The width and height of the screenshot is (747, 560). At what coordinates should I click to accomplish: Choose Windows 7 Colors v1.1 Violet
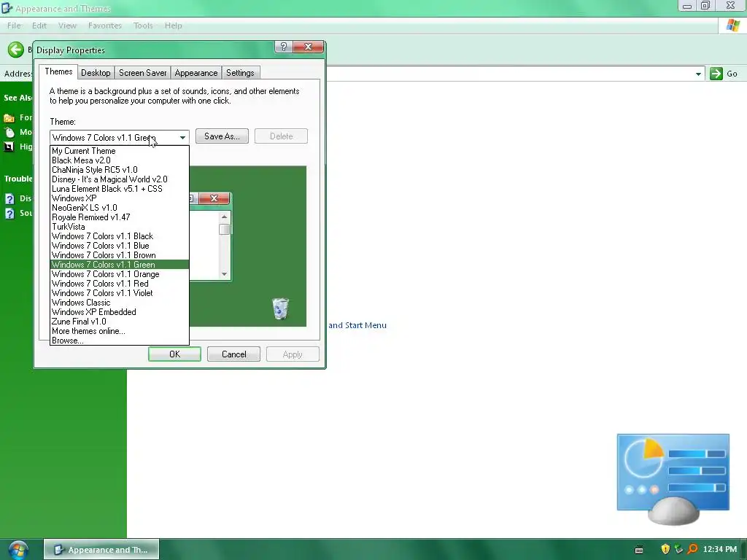pos(120,293)
